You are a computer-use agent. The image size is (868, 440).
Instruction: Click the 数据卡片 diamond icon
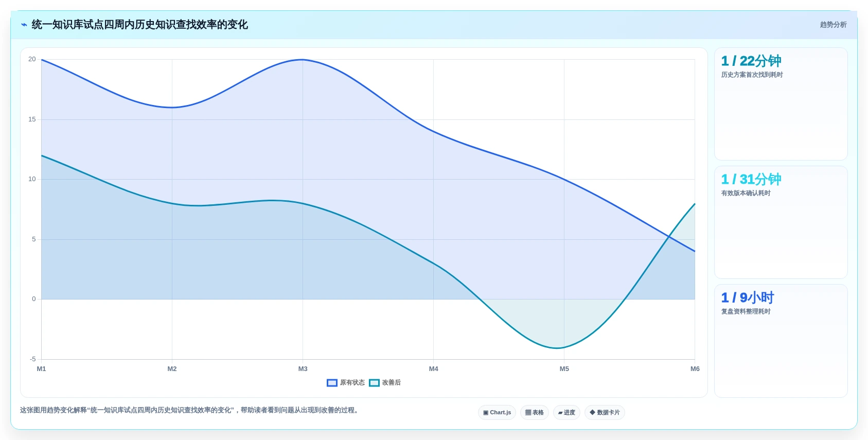pos(592,413)
